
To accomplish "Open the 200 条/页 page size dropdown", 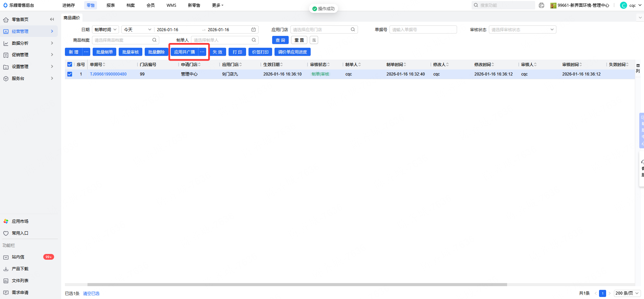I will [627, 293].
